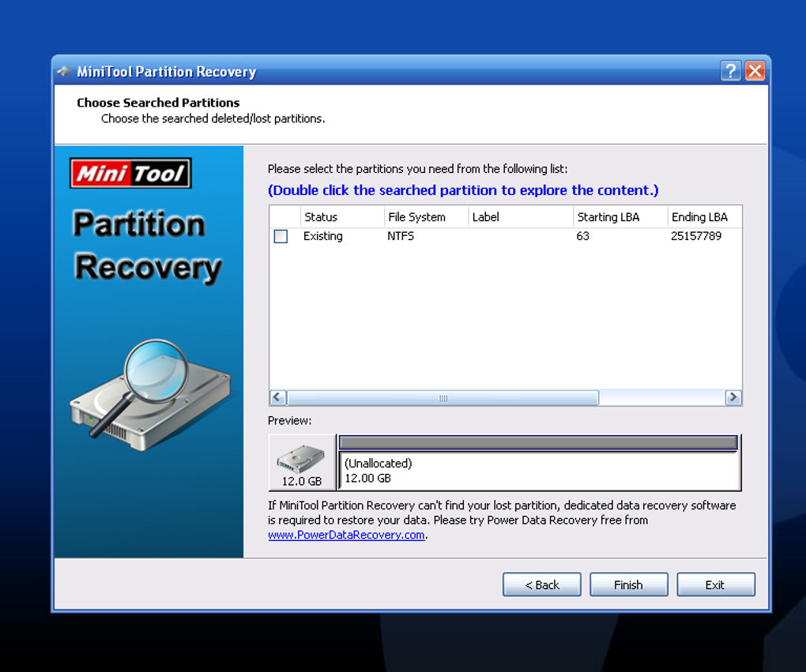Click the '12.00 GB' unallocated size text
The height and width of the screenshot is (672, 806).
pos(368,479)
